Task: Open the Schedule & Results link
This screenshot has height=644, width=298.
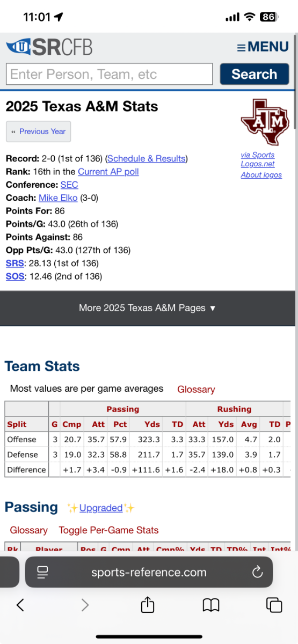Action: [x=147, y=159]
